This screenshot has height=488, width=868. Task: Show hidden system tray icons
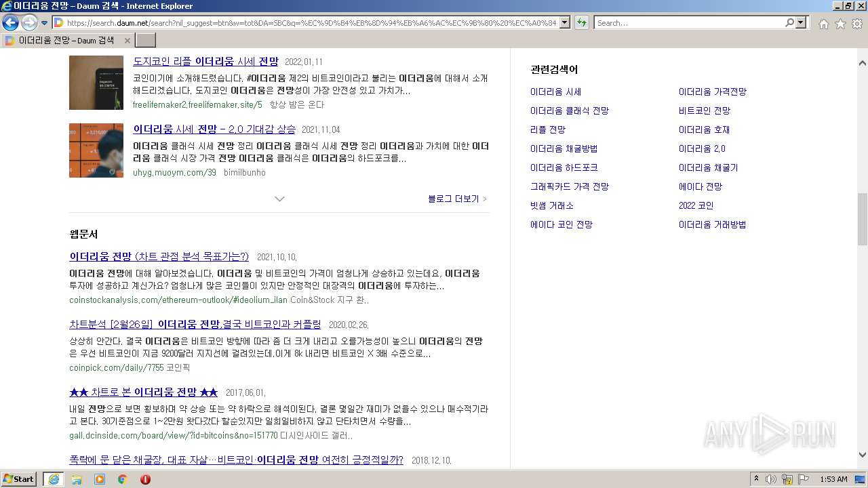point(757,479)
